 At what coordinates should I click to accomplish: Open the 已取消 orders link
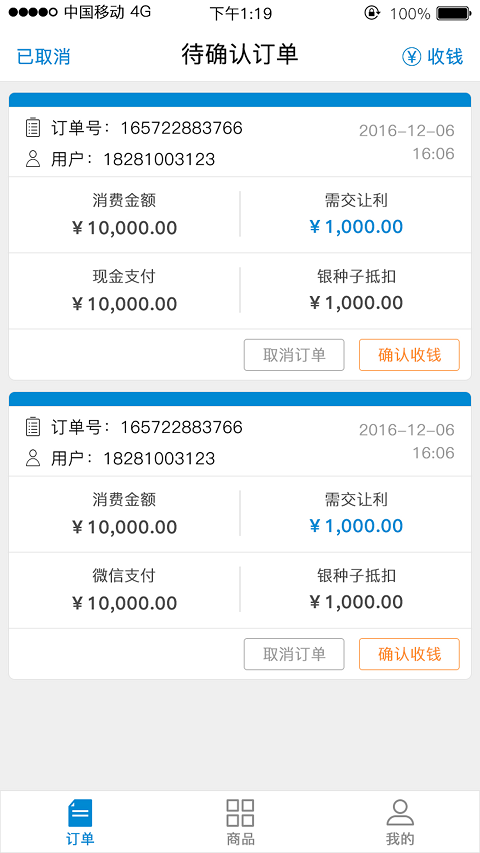coord(44,57)
